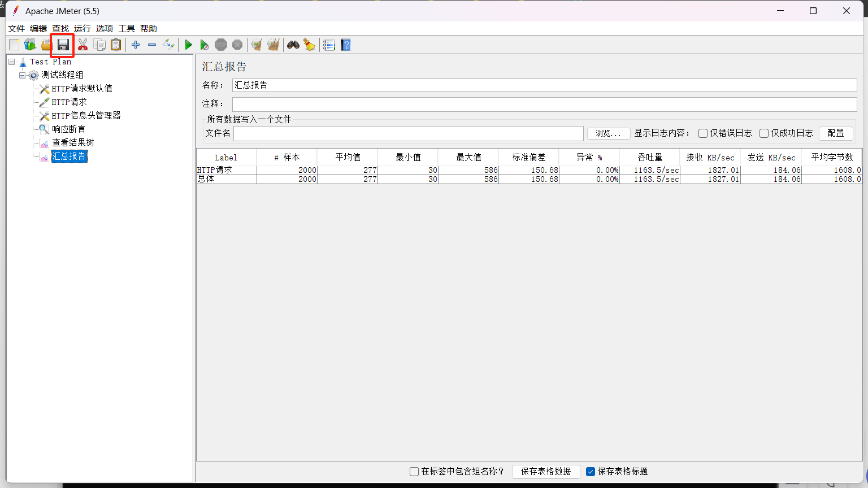Viewport: 868px width, 488px height.
Task: Click the Open file folder icon
Action: coord(46,45)
